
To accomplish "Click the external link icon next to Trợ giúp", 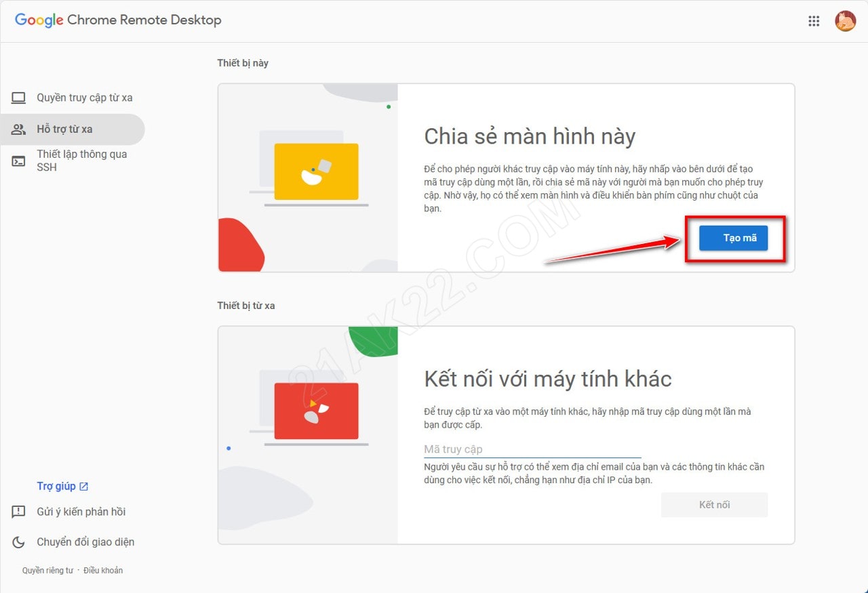I will click(83, 487).
